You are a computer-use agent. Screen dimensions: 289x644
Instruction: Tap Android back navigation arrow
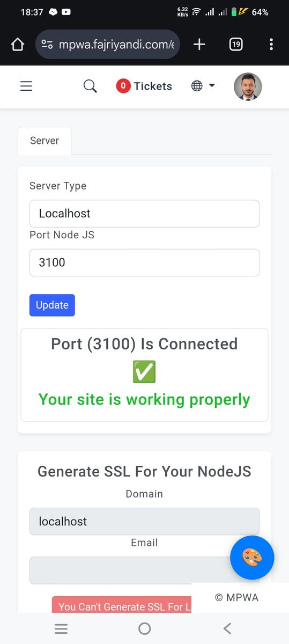227,628
